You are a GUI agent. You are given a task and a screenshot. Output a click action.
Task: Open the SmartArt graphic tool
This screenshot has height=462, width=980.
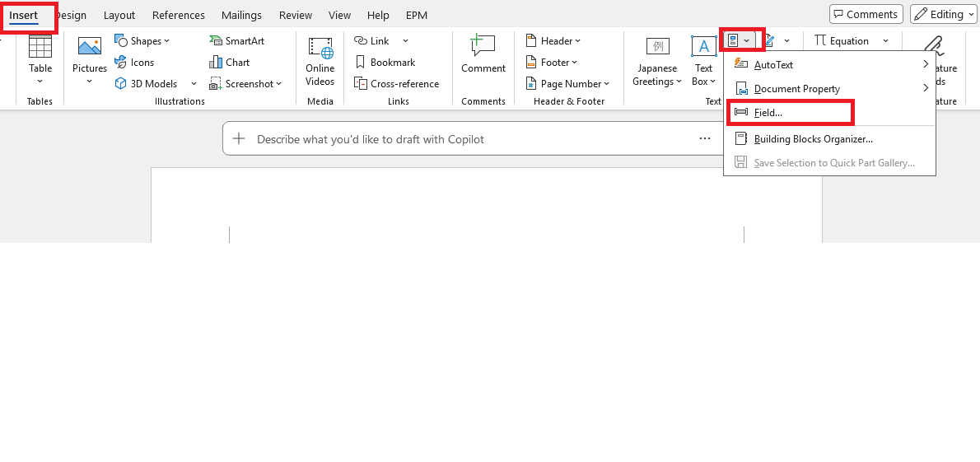tap(236, 41)
